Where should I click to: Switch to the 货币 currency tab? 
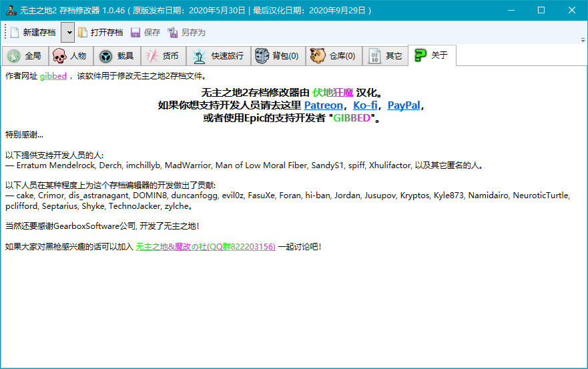coord(163,56)
